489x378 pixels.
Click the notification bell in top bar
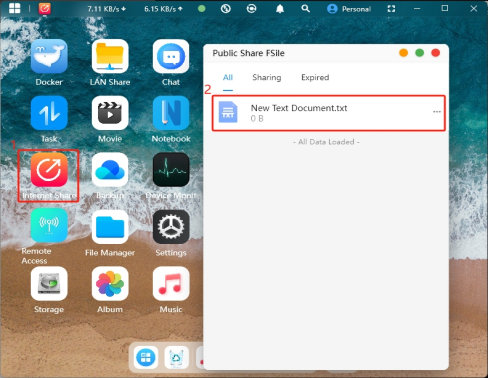click(280, 9)
